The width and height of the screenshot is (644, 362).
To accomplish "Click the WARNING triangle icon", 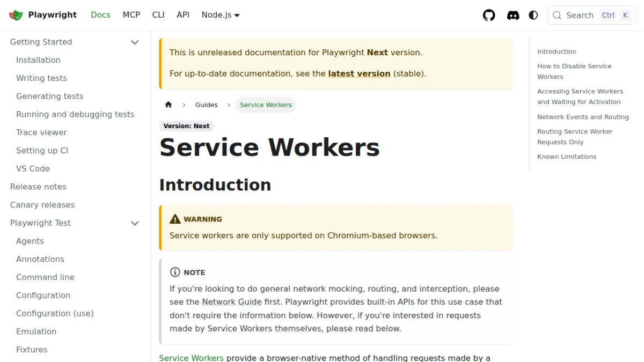I will tap(175, 219).
